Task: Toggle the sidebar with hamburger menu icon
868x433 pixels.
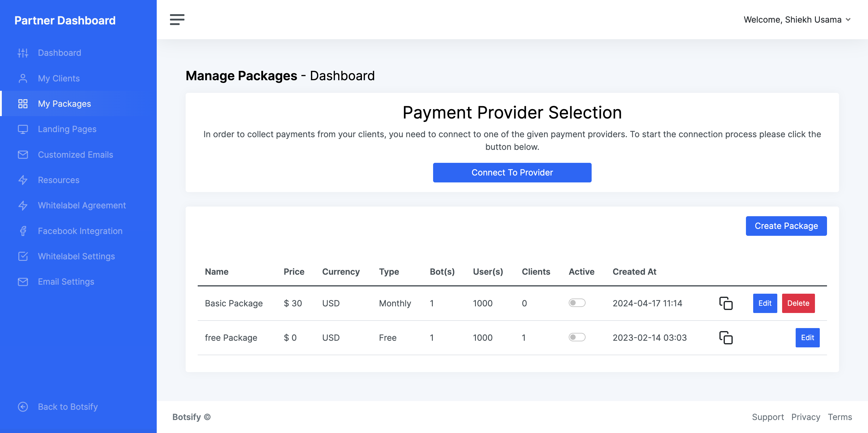Action: [177, 20]
